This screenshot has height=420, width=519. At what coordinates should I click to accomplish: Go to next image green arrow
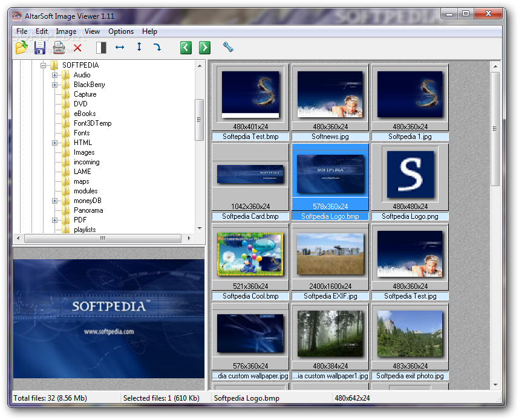click(204, 48)
